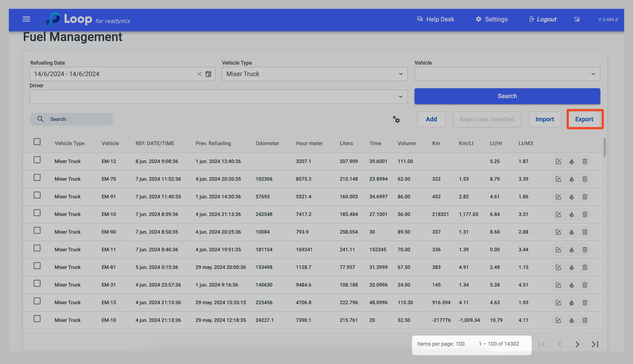Viewport: 633px width, 364px height.
Task: Edit the EM-12 refueling record
Action: coord(558,161)
